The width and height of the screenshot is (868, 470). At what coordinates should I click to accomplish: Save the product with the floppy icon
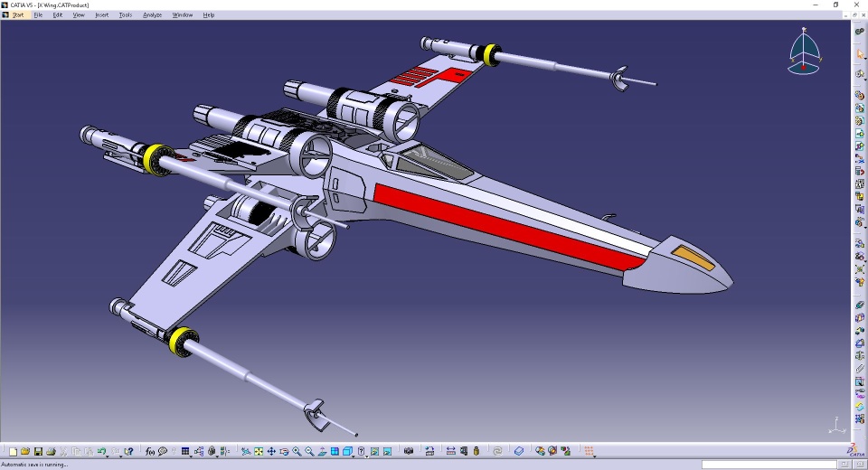pyautogui.click(x=38, y=452)
